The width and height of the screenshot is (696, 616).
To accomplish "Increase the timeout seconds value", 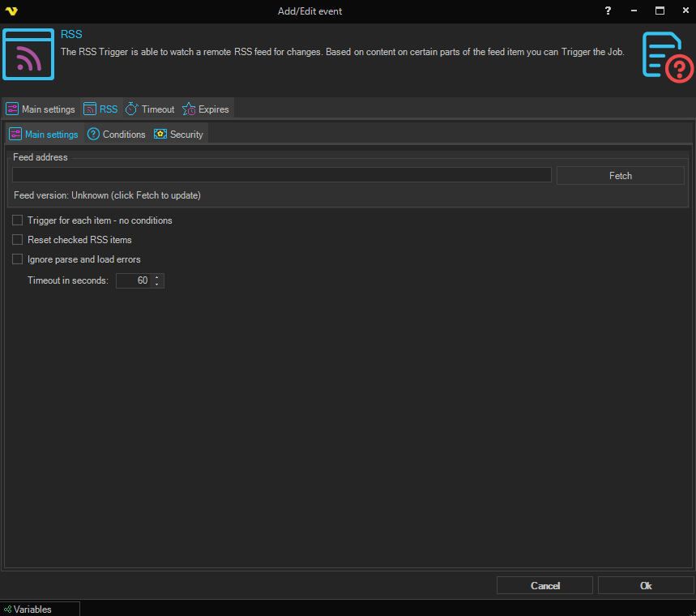I will click(157, 277).
